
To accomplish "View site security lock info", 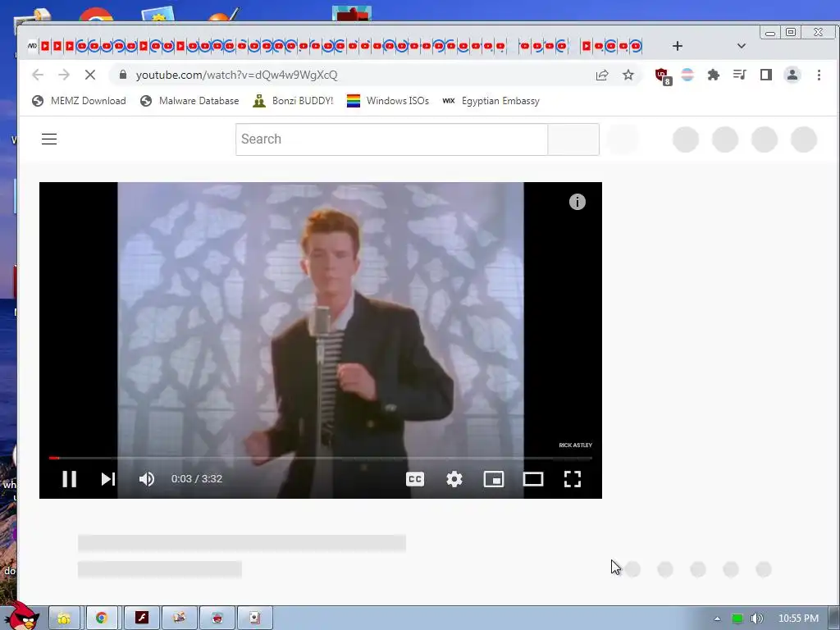I will coord(123,75).
